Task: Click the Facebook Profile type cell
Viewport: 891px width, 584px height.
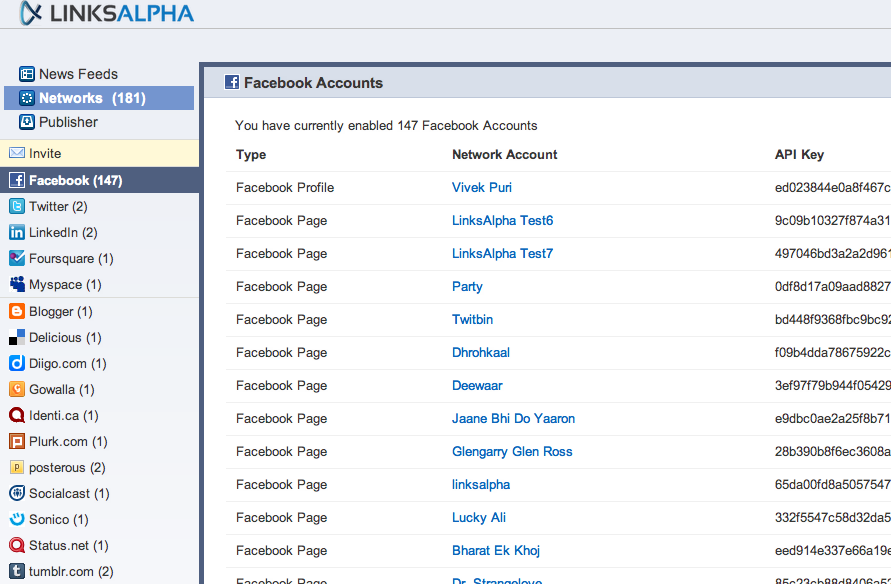Action: pyautogui.click(x=285, y=187)
